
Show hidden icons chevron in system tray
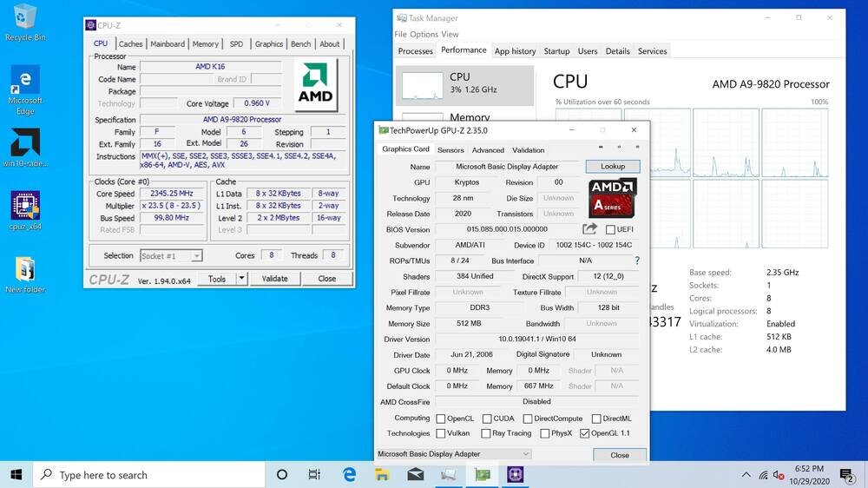click(x=746, y=475)
